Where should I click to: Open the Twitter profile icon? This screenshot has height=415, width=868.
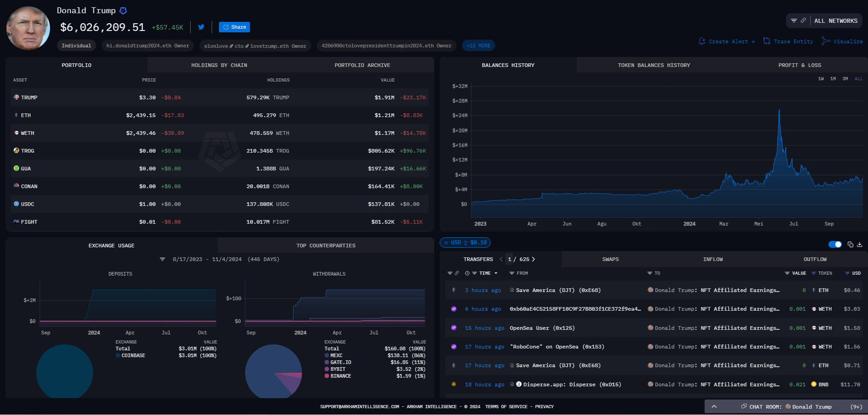coord(201,27)
